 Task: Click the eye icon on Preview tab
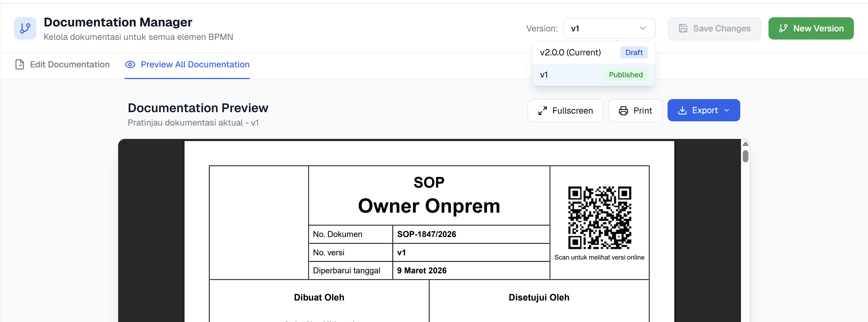tap(130, 65)
